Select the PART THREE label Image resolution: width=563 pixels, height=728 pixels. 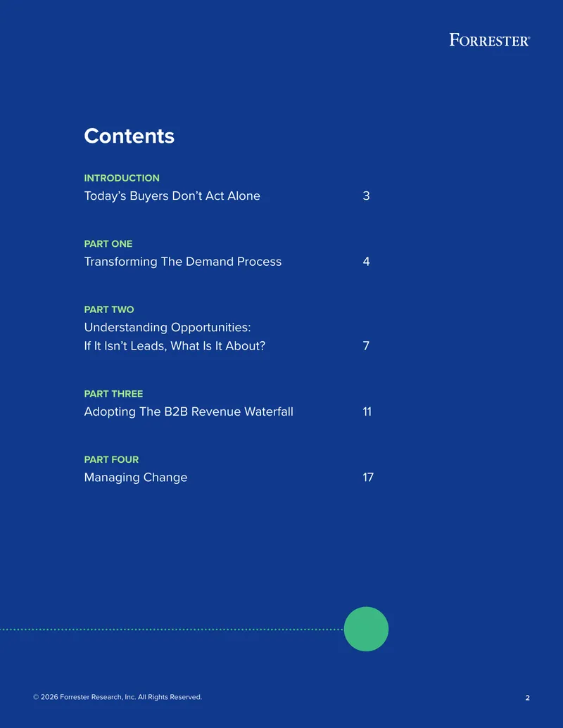[x=113, y=394]
